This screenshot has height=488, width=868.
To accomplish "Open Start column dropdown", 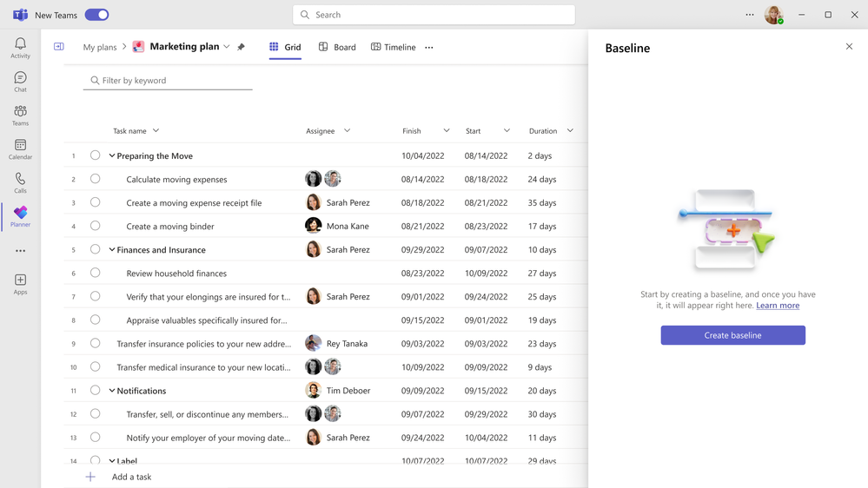I will 507,130.
